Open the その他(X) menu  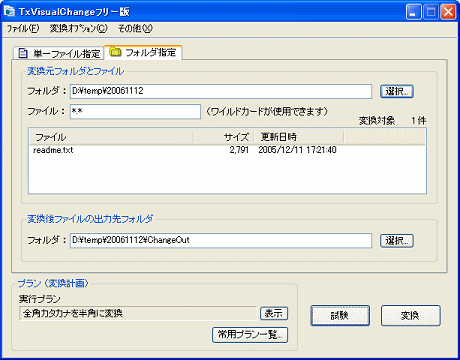point(135,28)
